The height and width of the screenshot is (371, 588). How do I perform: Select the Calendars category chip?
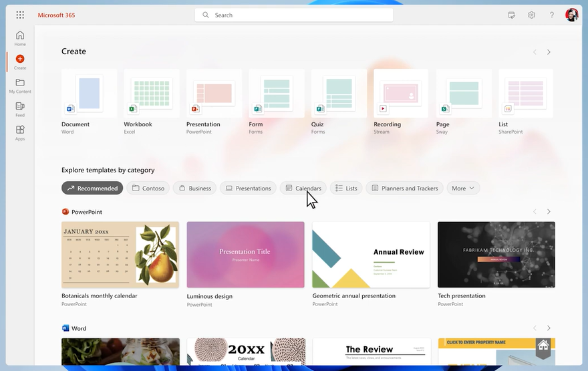[303, 189]
